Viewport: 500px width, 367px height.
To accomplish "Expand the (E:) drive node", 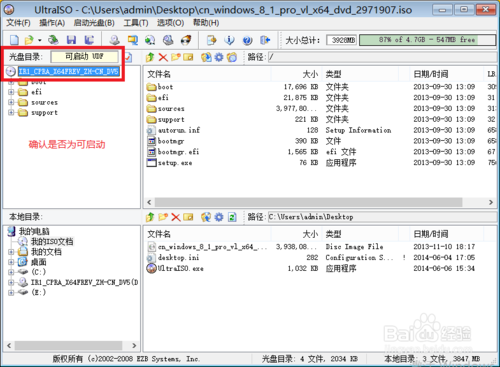I will [11, 292].
